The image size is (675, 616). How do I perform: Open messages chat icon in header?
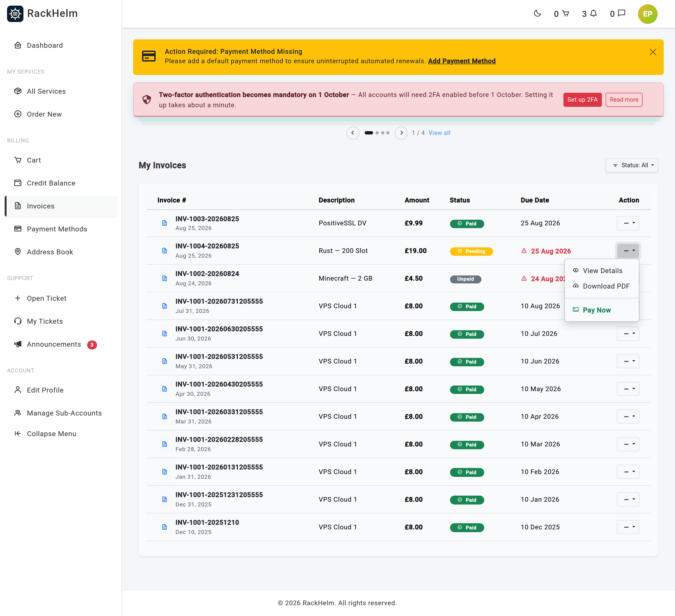click(x=617, y=14)
